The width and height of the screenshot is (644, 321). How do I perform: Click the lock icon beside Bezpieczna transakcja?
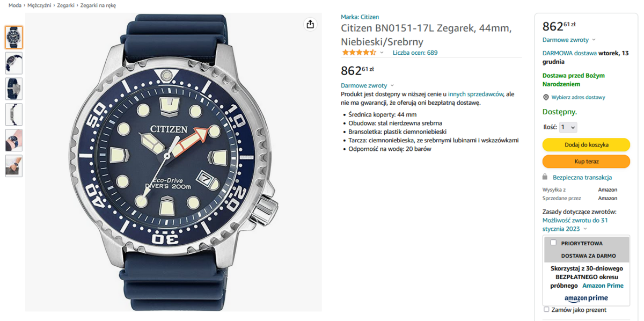pos(545,177)
